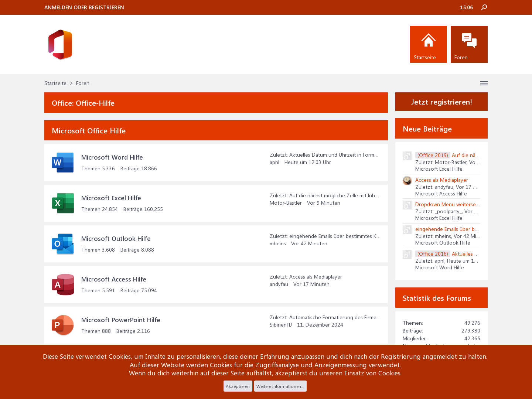The image size is (532, 399).
Task: Open Microsoft Word Hilfe forum
Action: [112, 157]
